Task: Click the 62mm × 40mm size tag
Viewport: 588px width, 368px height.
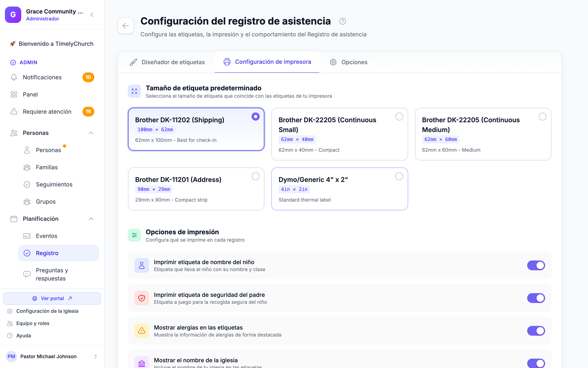Action: (x=297, y=139)
